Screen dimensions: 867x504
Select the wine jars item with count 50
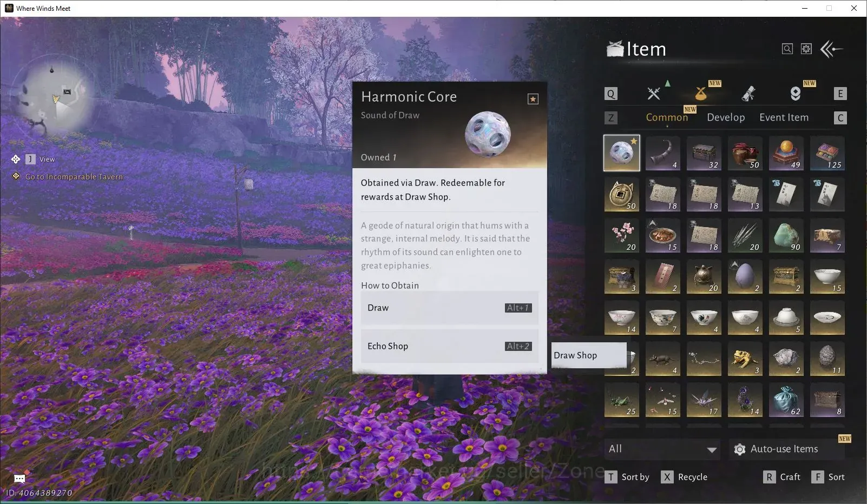click(x=745, y=153)
